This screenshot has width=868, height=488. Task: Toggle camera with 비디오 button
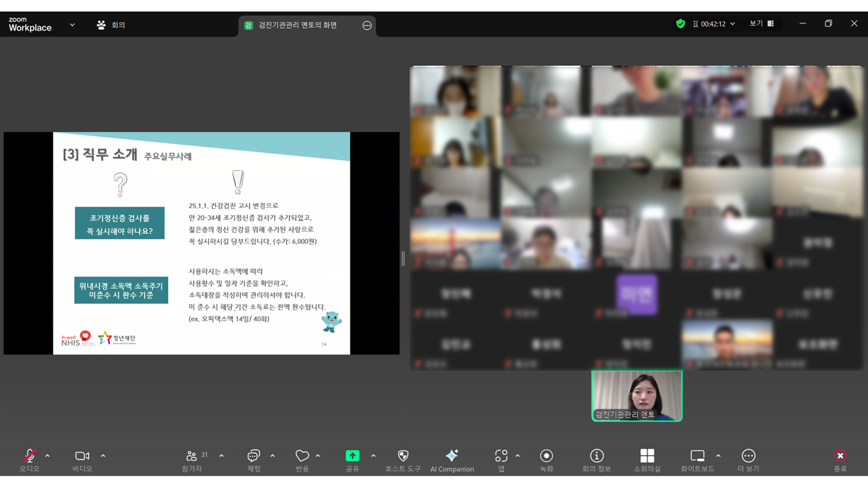click(x=82, y=456)
